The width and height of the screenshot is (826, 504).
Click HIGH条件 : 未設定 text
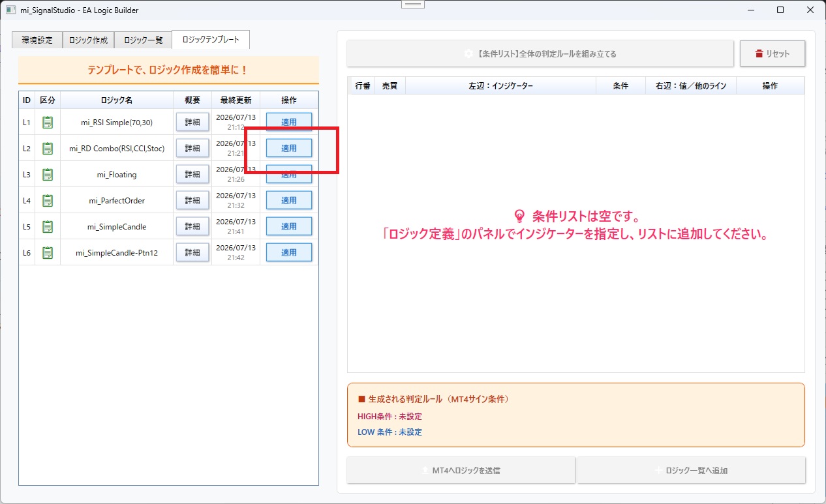point(390,416)
